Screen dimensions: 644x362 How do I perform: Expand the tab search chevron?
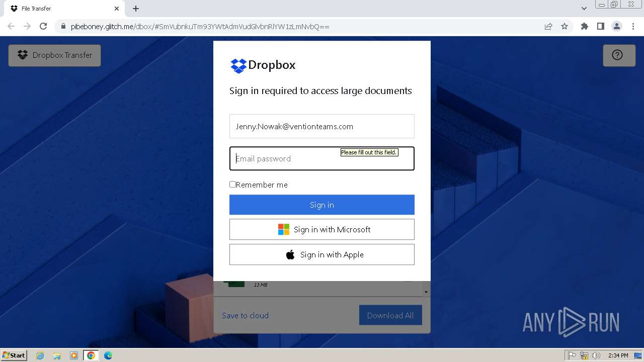click(584, 9)
